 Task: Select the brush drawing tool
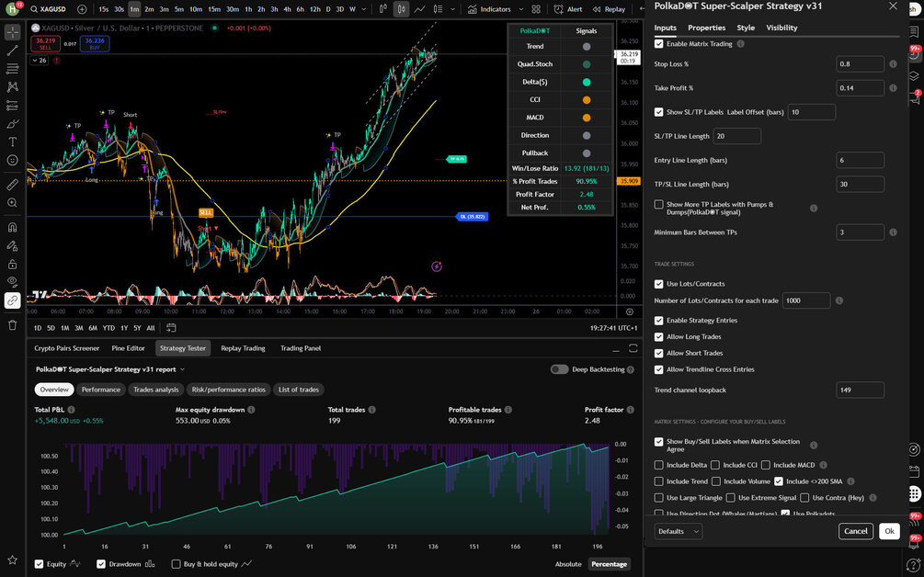tap(12, 124)
